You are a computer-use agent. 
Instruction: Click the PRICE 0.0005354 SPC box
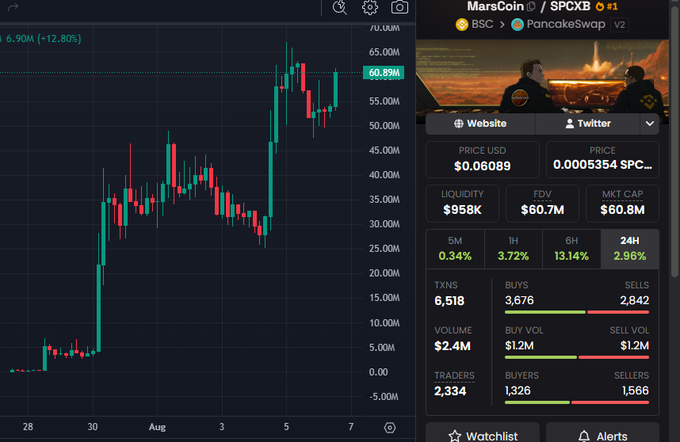(602, 159)
